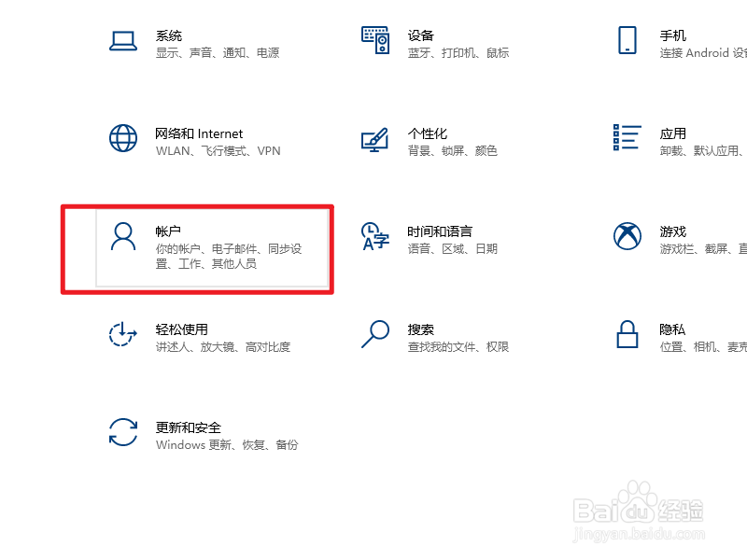Image resolution: width=747 pixels, height=560 pixels.
Task: Click the globe icon for 网络和 Internet
Action: point(123,138)
